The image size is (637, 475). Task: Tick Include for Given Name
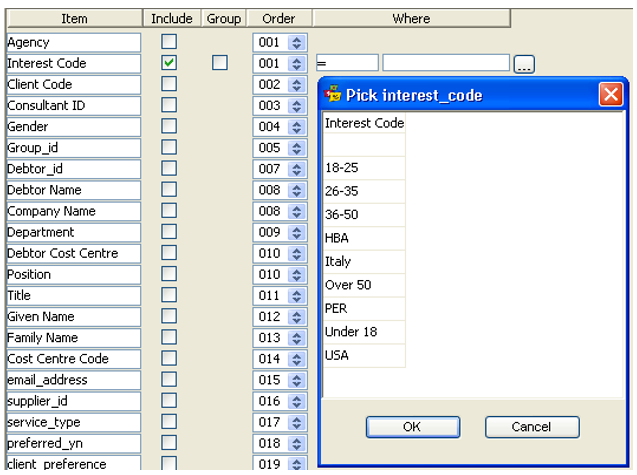(x=169, y=317)
